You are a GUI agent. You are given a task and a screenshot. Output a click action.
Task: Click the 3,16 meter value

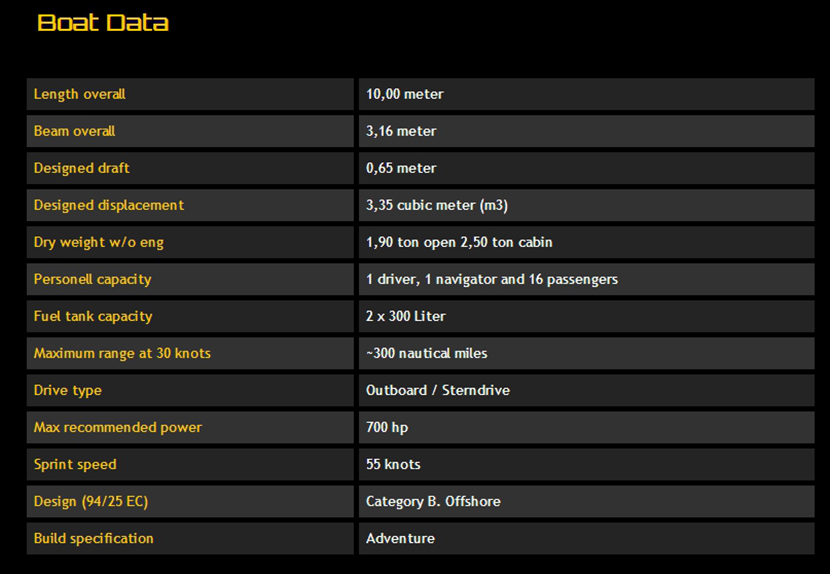tap(401, 131)
